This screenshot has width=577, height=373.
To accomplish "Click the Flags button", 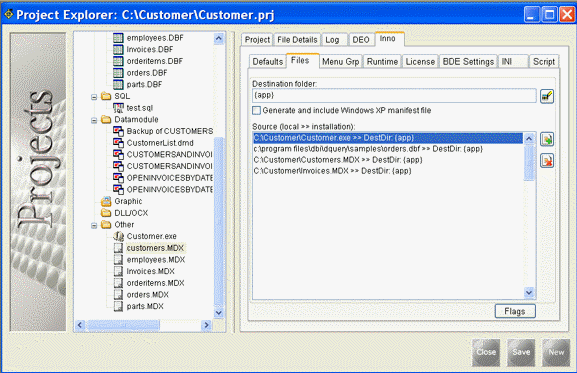I will point(515,311).
